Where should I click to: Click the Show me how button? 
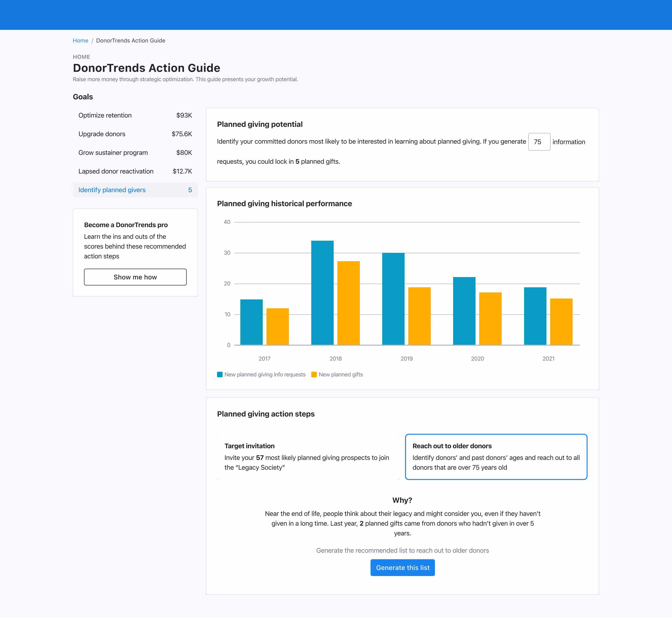(x=135, y=277)
